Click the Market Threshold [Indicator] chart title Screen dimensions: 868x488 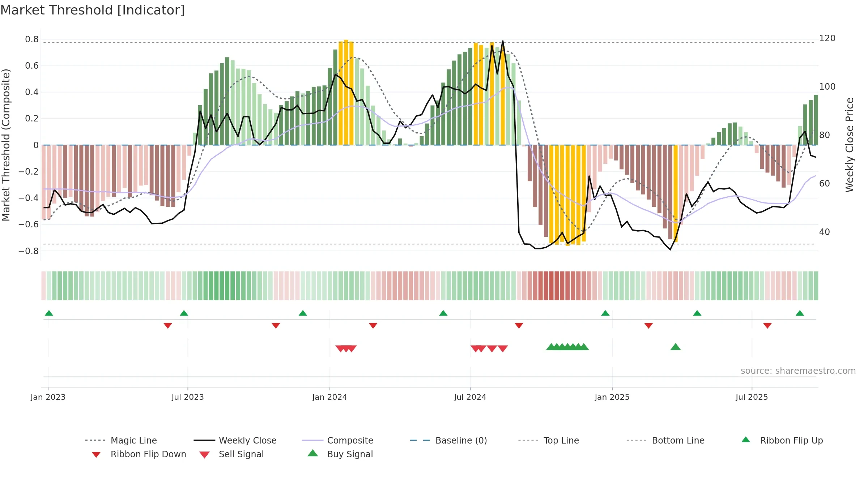point(93,10)
